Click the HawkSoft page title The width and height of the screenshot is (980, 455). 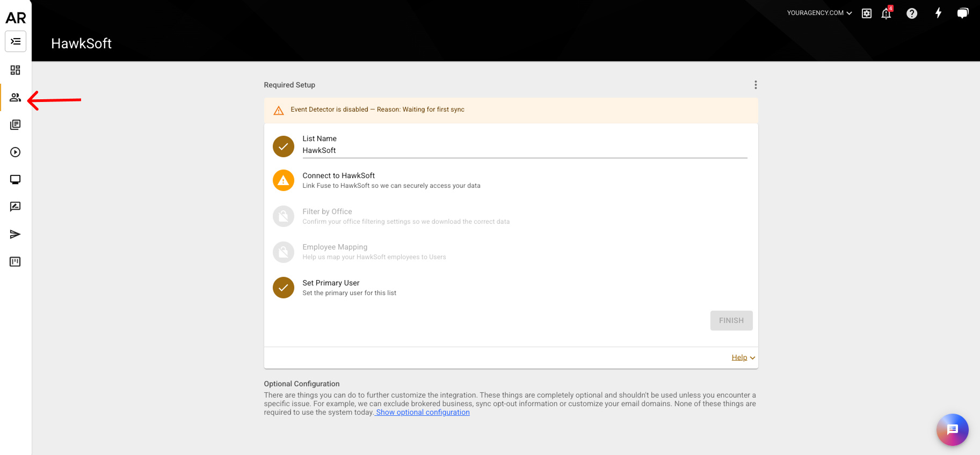click(82, 43)
